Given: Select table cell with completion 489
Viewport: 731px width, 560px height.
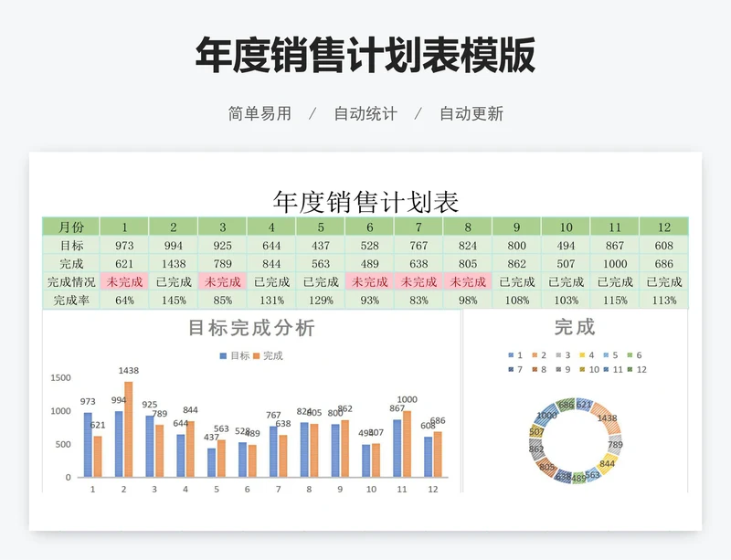Looking at the screenshot, I should (370, 263).
